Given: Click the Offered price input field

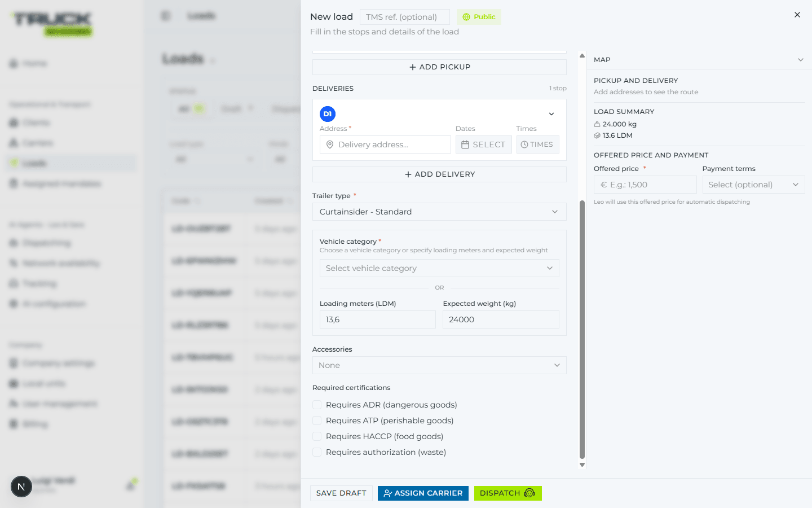Looking at the screenshot, I should click(645, 185).
